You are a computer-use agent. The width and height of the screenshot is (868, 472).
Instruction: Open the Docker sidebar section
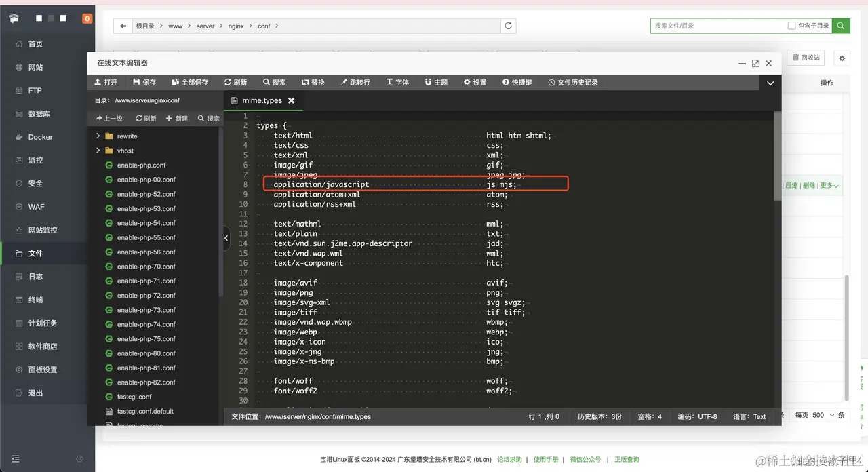(40, 137)
